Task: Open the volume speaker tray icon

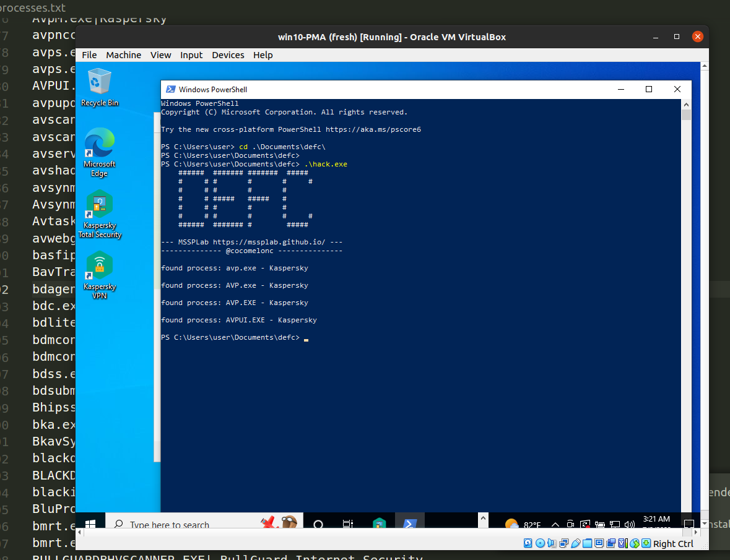Action: (x=630, y=524)
